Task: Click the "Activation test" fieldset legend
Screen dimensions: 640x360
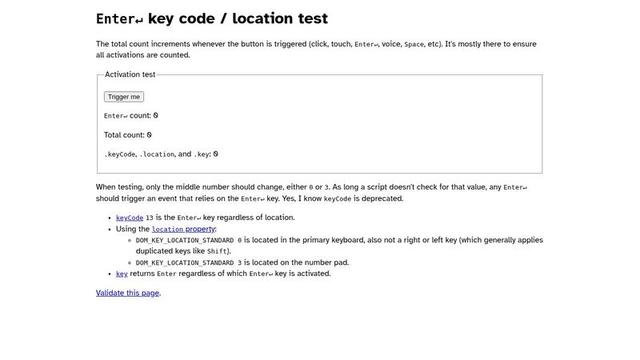Action: tap(130, 74)
